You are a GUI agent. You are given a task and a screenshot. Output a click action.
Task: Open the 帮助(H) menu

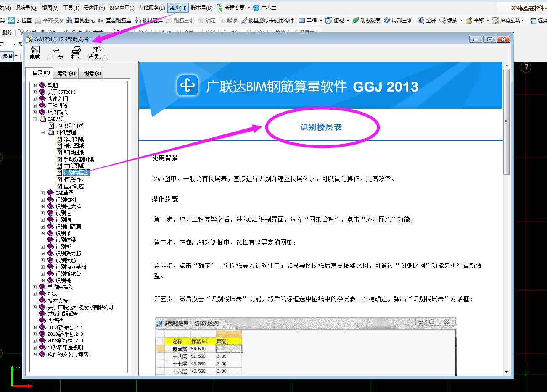tap(178, 8)
